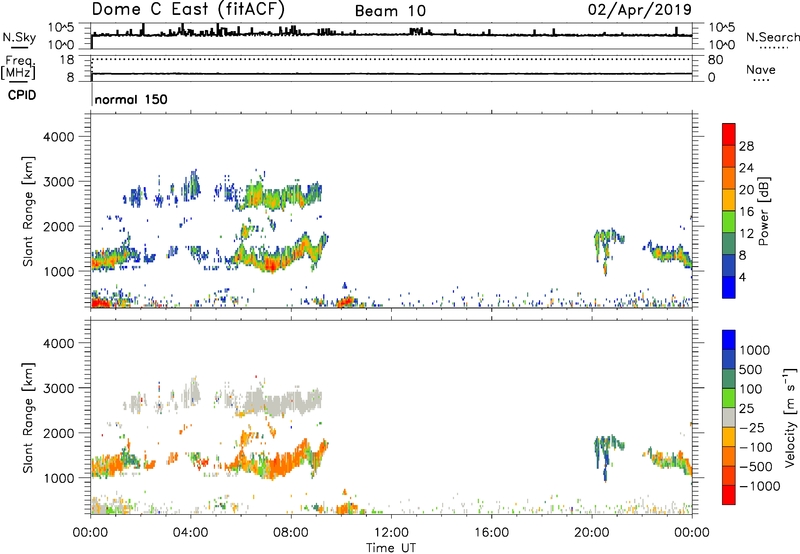
Task: Click "3000" tick on the power panel axis
Action: 59,182
